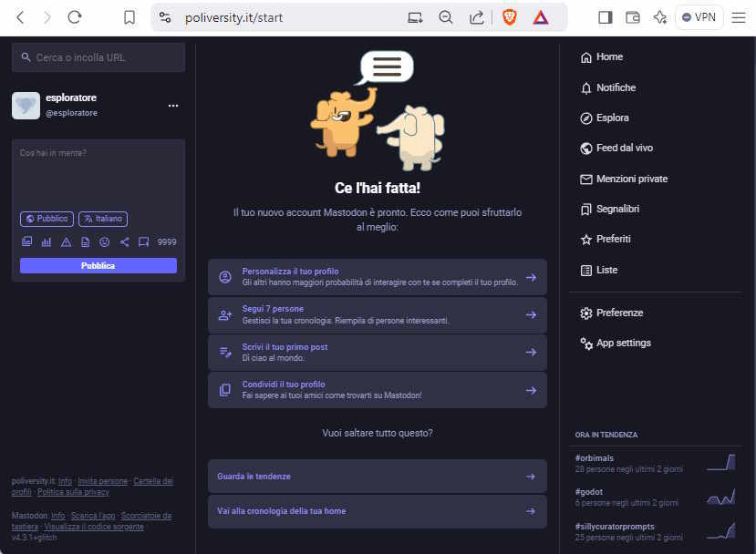Open the emoji picker smiley icon

tap(105, 241)
